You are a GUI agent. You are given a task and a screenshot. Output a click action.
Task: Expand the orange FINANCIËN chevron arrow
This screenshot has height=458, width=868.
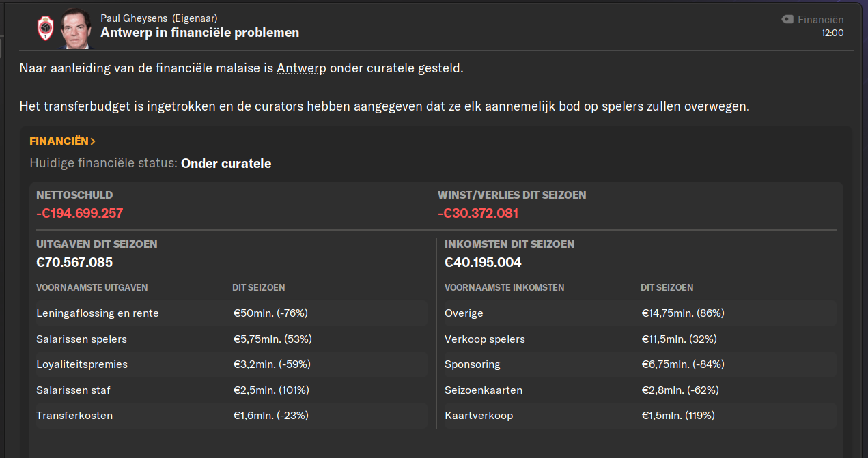(x=93, y=141)
